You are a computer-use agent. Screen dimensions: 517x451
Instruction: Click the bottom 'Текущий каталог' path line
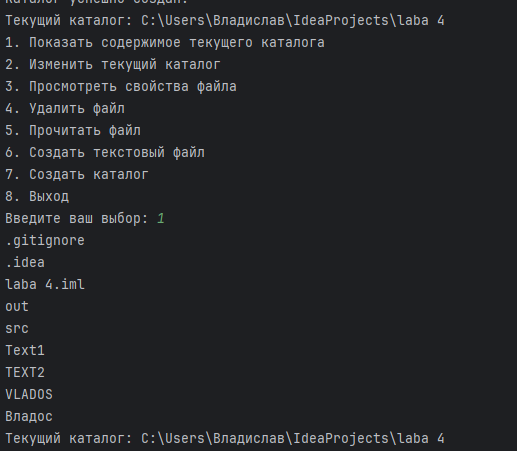225,439
